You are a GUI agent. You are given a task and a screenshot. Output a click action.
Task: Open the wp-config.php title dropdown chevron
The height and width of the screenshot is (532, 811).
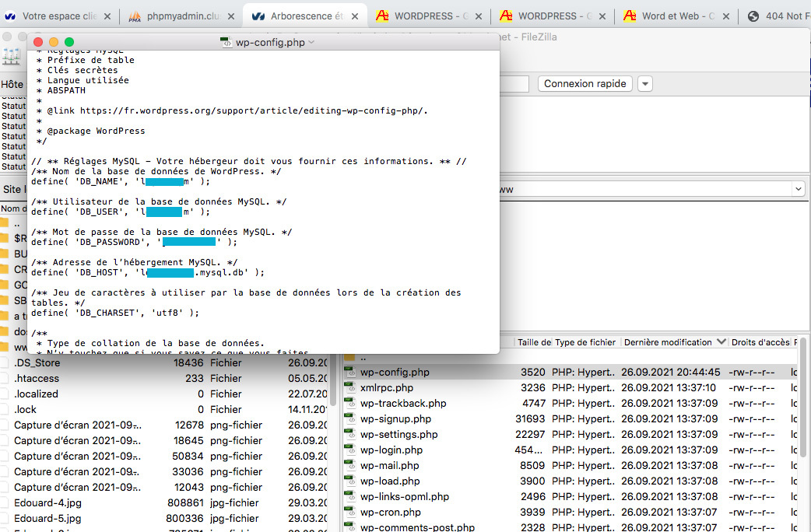click(311, 42)
